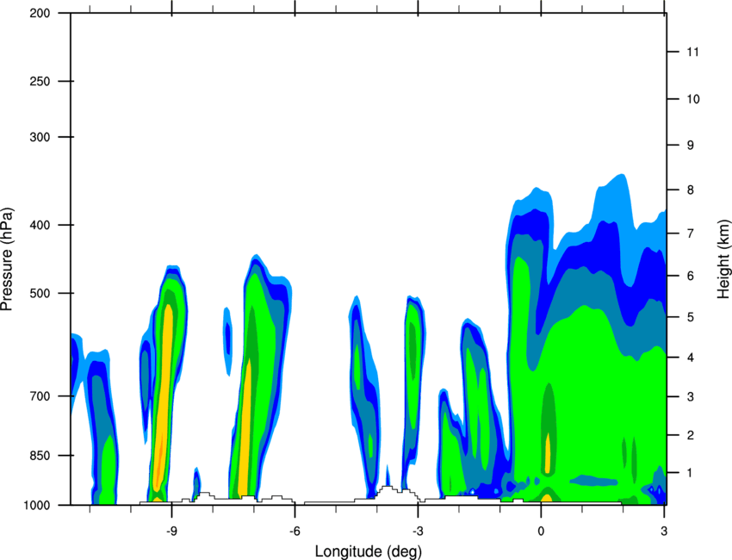
Task: Select the 700 pressure tick label
Action: click(40, 396)
